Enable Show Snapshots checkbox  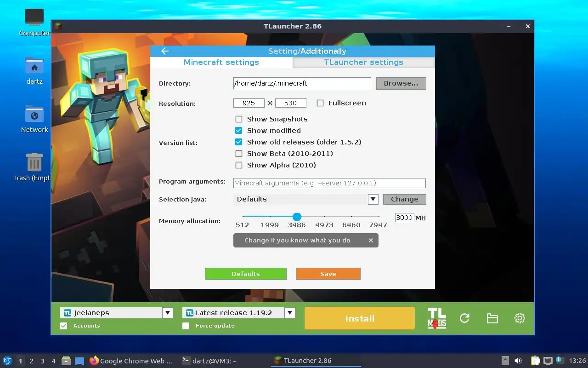pyautogui.click(x=239, y=119)
